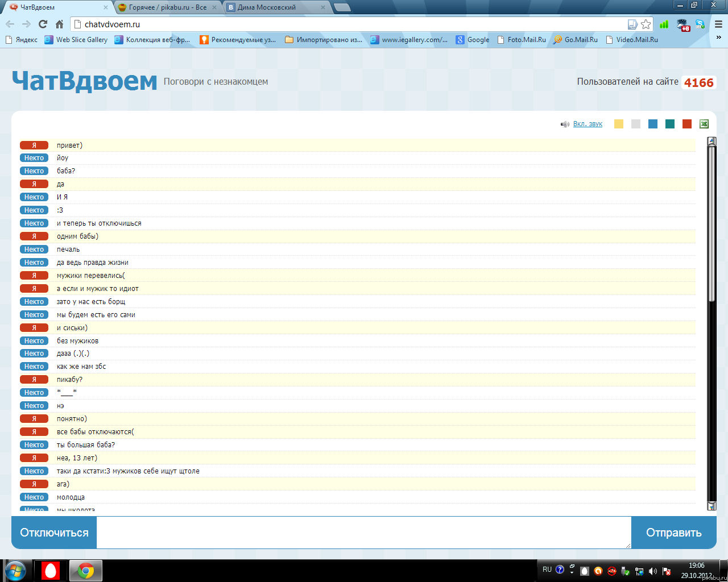This screenshot has width=728, height=582.
Task: Open the network tray icon
Action: click(639, 571)
